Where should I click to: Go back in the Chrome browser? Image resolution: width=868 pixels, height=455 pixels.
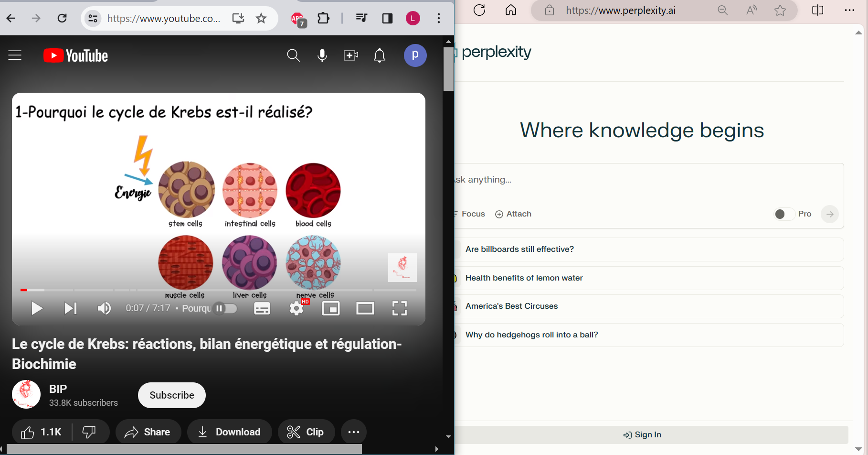tap(11, 19)
